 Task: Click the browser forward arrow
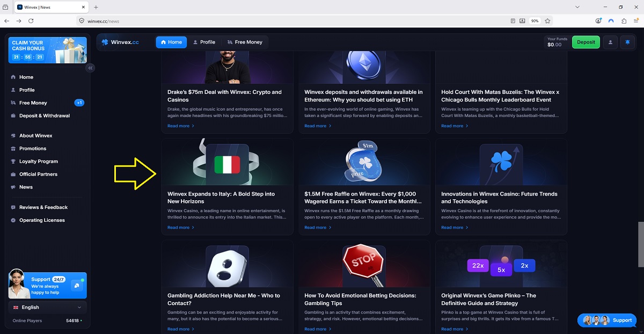[x=19, y=21]
